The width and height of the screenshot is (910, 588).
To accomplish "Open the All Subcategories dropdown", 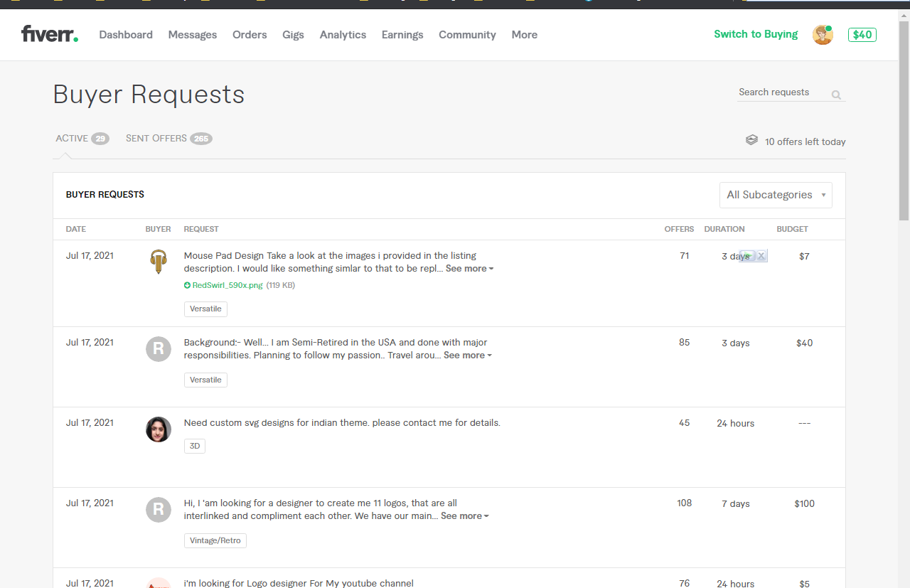I will [x=776, y=195].
